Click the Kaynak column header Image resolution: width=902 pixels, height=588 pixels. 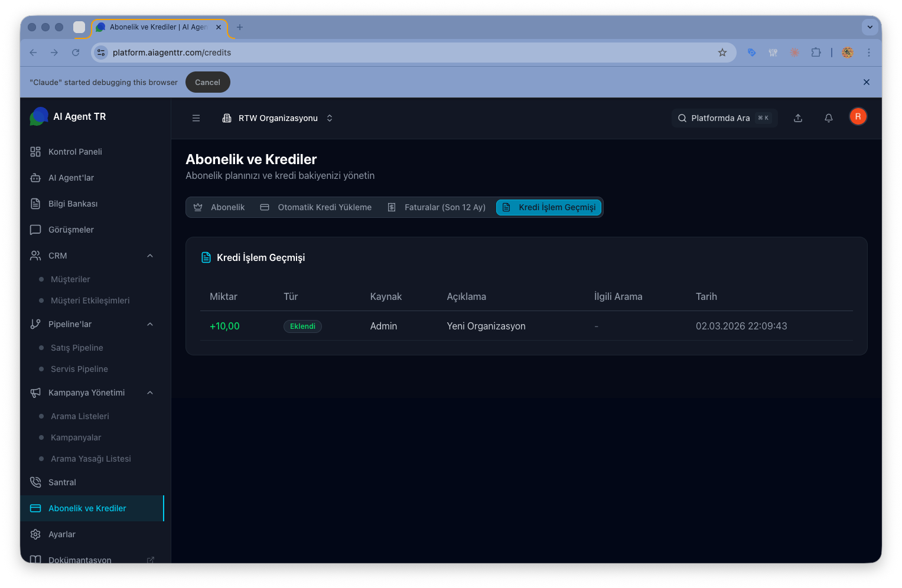point(386,296)
